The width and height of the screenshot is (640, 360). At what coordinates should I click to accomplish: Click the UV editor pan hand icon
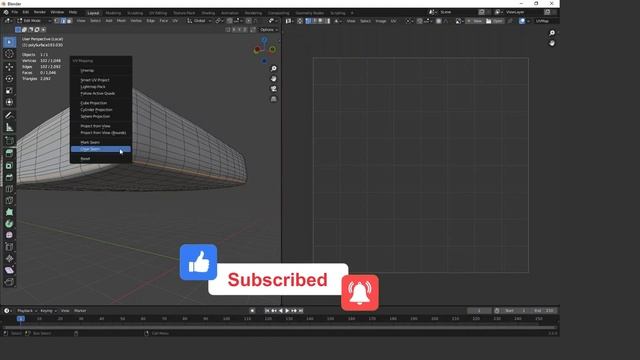tap(552, 43)
